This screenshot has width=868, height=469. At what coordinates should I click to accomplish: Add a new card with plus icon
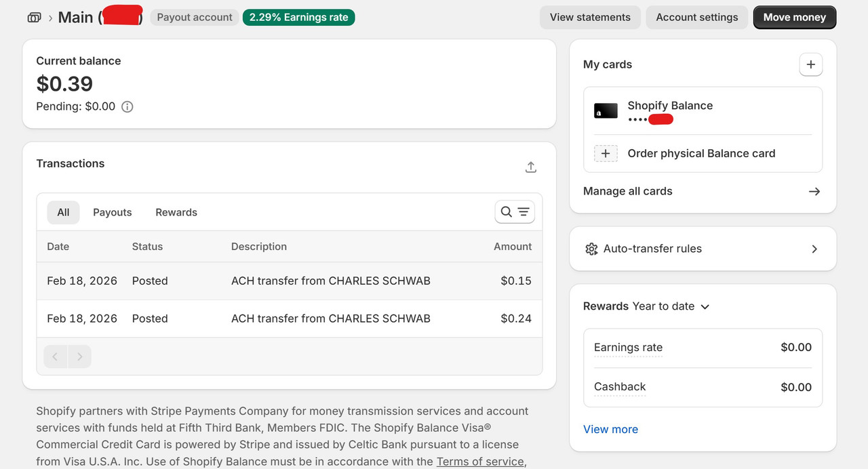pos(811,65)
